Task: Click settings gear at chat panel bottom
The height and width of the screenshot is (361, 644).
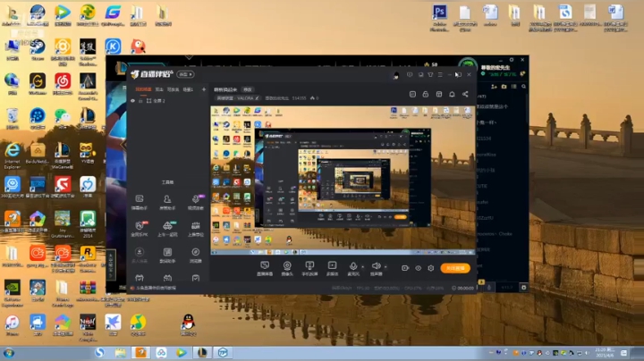Action: (x=523, y=288)
